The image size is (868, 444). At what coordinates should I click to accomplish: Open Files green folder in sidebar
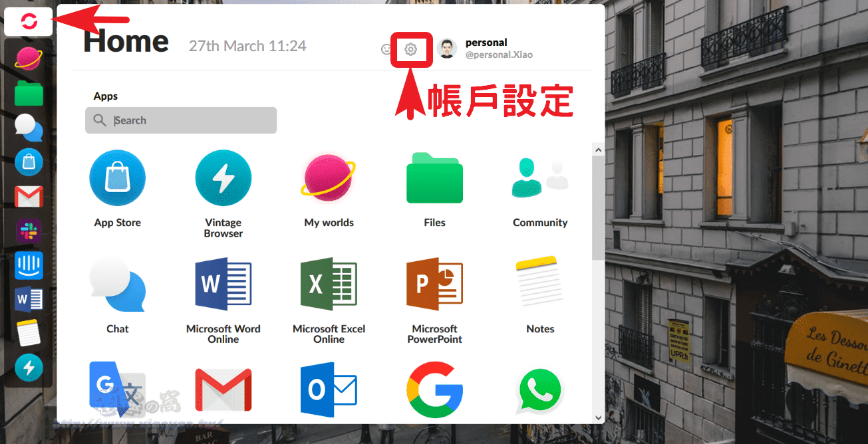[29, 93]
